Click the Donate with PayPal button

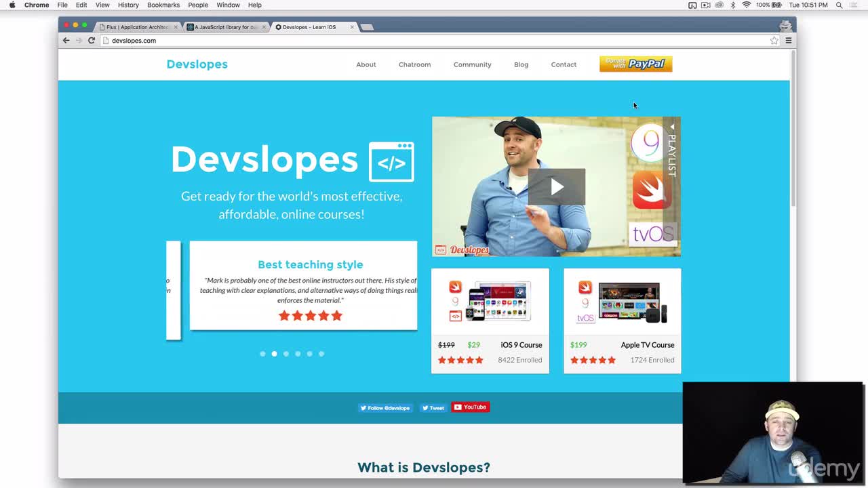[636, 64]
